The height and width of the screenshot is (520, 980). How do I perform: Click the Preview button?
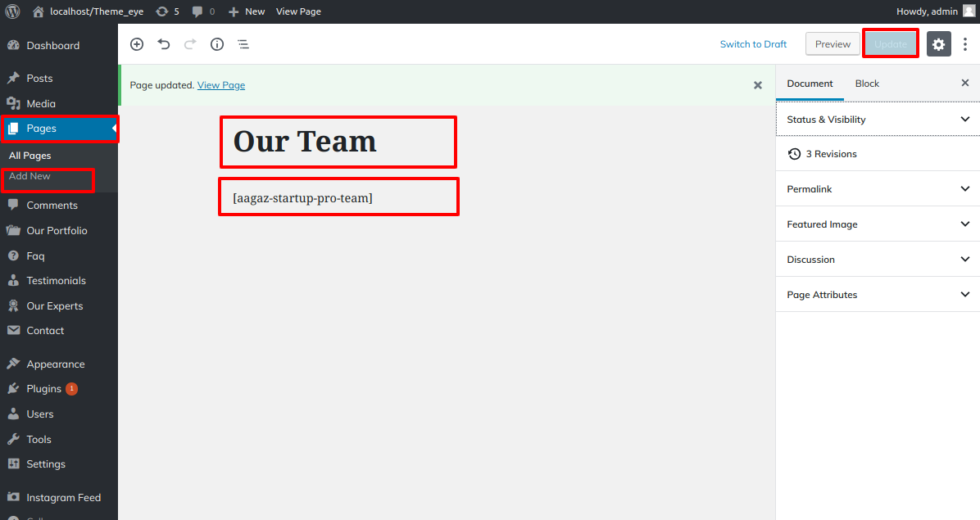click(833, 44)
